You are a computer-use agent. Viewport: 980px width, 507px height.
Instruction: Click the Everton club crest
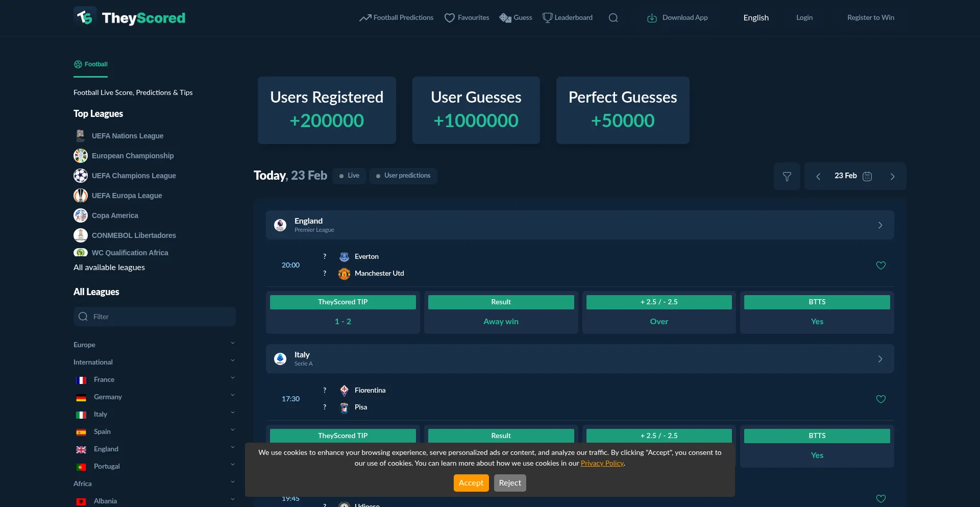[x=345, y=257]
